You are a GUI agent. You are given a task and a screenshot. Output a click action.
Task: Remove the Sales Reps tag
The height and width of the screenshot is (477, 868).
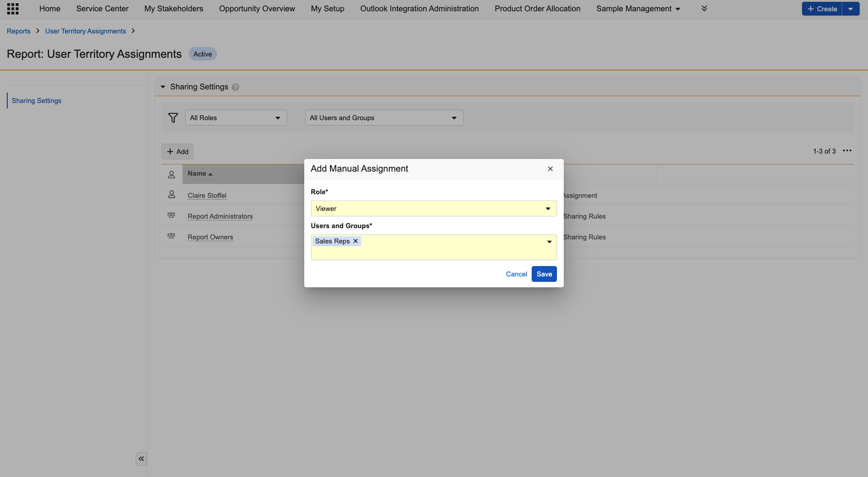[356, 241]
